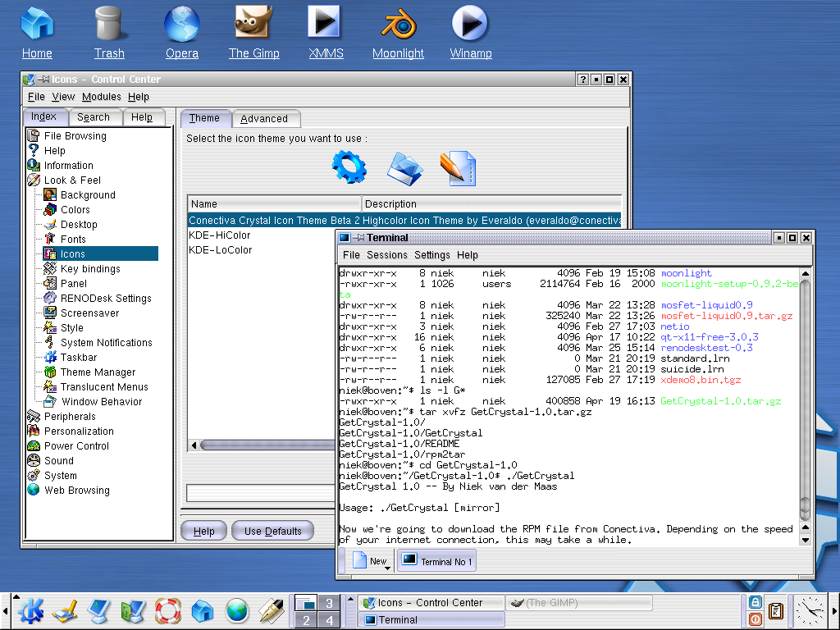Click the life preserver help icon in panel

[x=168, y=610]
